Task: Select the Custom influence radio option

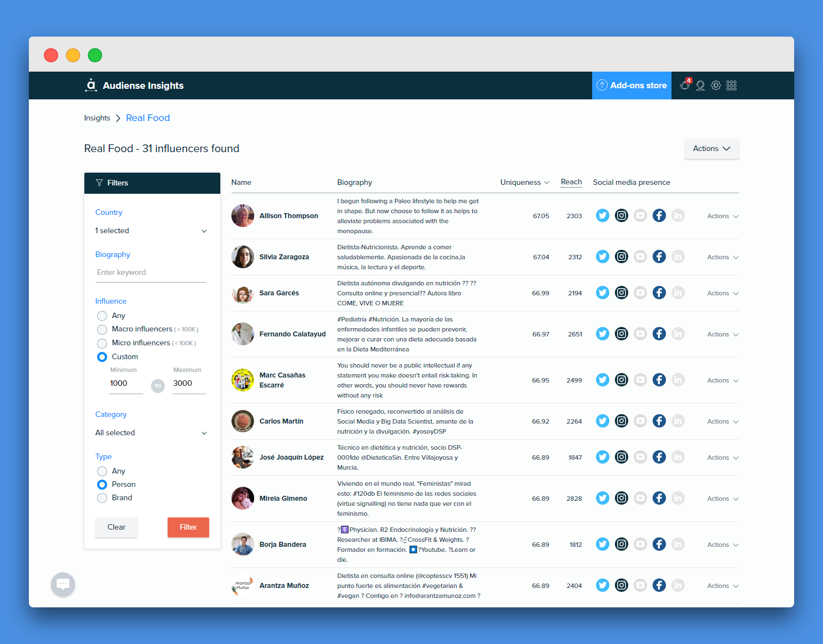Action: (x=102, y=357)
